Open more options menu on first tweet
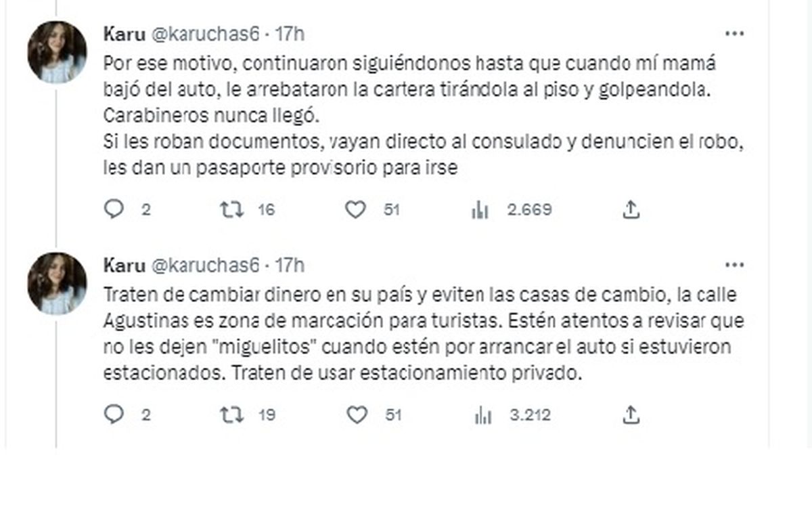Image resolution: width=812 pixels, height=510 pixels. pyautogui.click(x=735, y=34)
